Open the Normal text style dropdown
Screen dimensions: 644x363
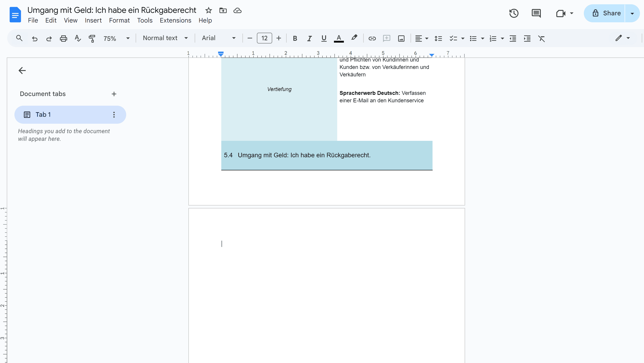[x=165, y=38]
